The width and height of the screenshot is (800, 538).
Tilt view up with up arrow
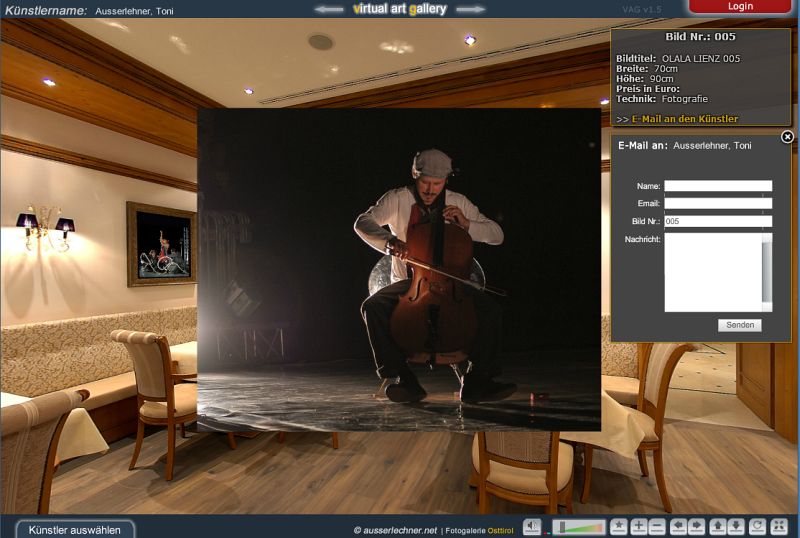click(718, 527)
